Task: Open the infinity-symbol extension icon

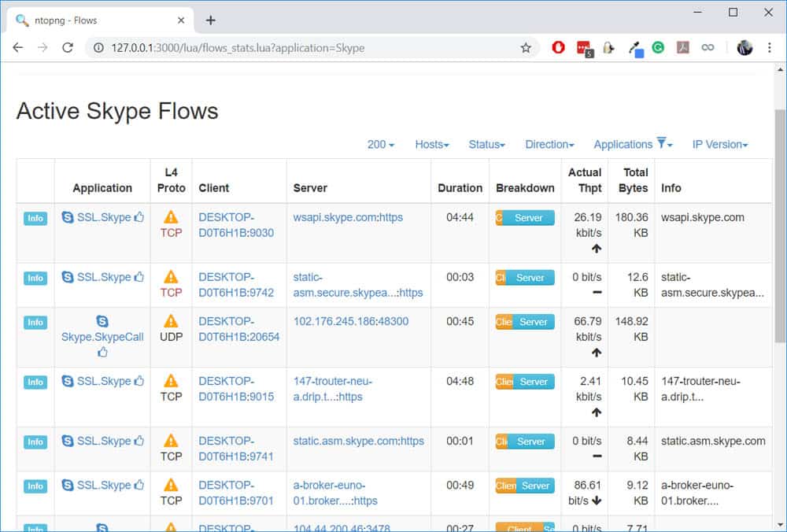Action: point(708,48)
